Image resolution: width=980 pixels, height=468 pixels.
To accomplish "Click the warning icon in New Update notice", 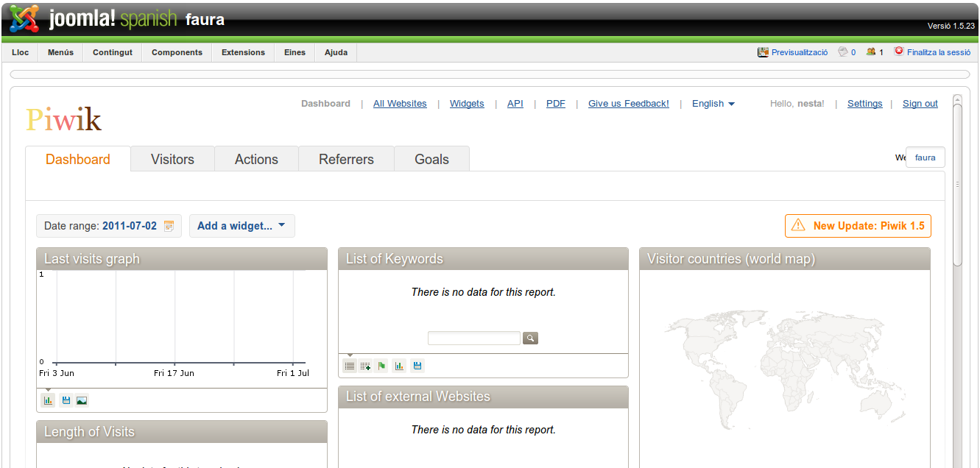I will 798,226.
